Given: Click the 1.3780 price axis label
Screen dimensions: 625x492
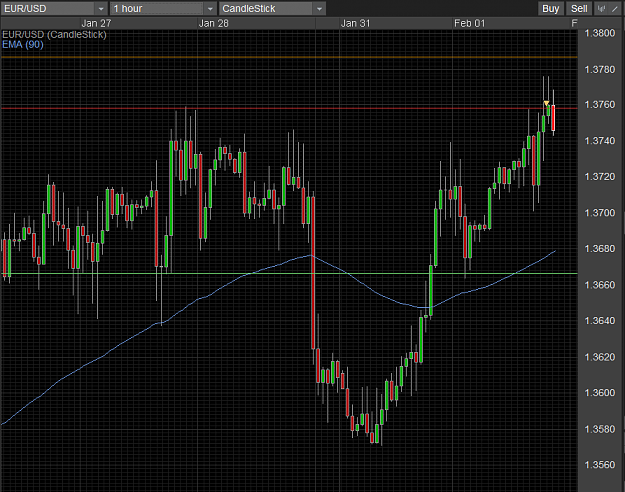Looking at the screenshot, I should click(x=599, y=69).
